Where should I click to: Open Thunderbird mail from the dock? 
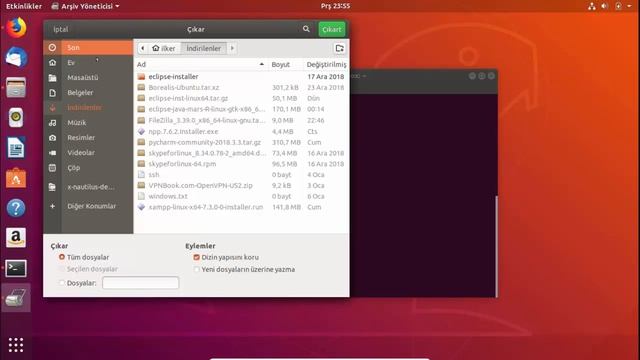tap(16, 57)
